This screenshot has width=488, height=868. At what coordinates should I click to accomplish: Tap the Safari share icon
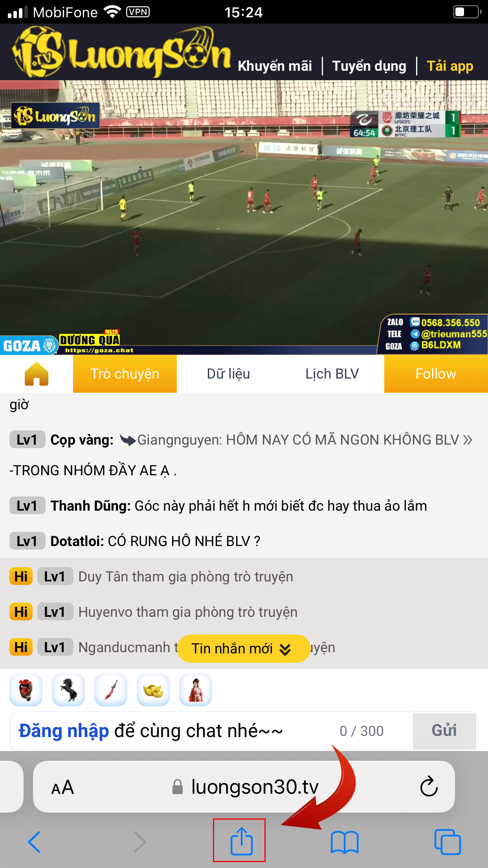pos(241,841)
